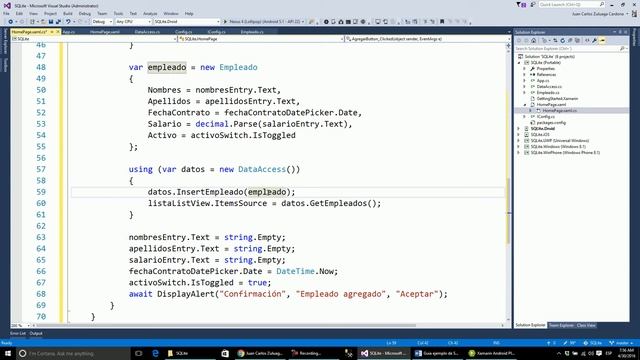The height and width of the screenshot is (360, 640).
Task: Open the AgregarButton_Clicked member dropdown
Action: click(x=427, y=39)
